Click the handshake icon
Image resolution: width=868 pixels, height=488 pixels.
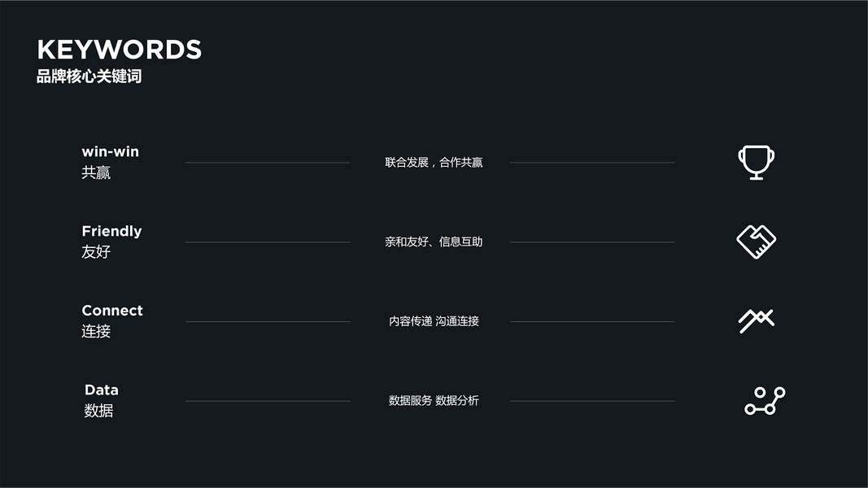(756, 242)
